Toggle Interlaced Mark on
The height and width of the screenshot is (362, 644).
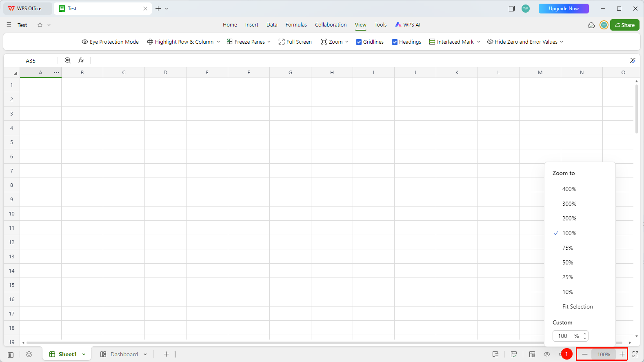451,42
